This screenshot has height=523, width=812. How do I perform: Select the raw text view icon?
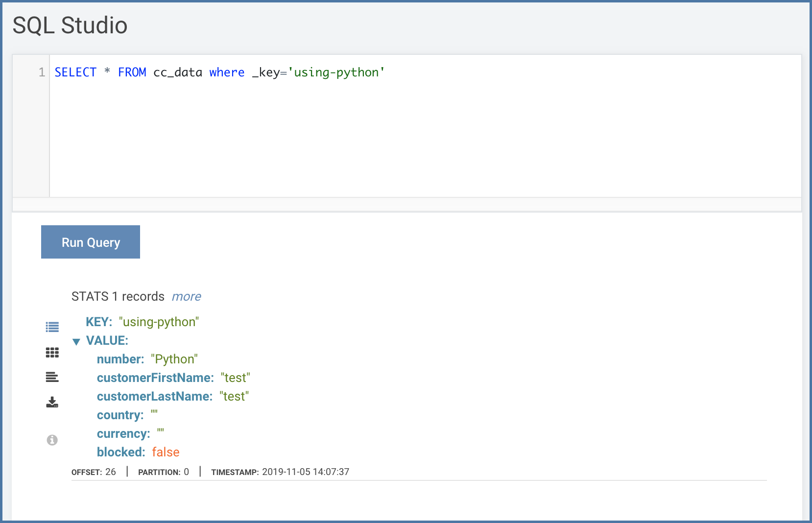[x=52, y=377]
